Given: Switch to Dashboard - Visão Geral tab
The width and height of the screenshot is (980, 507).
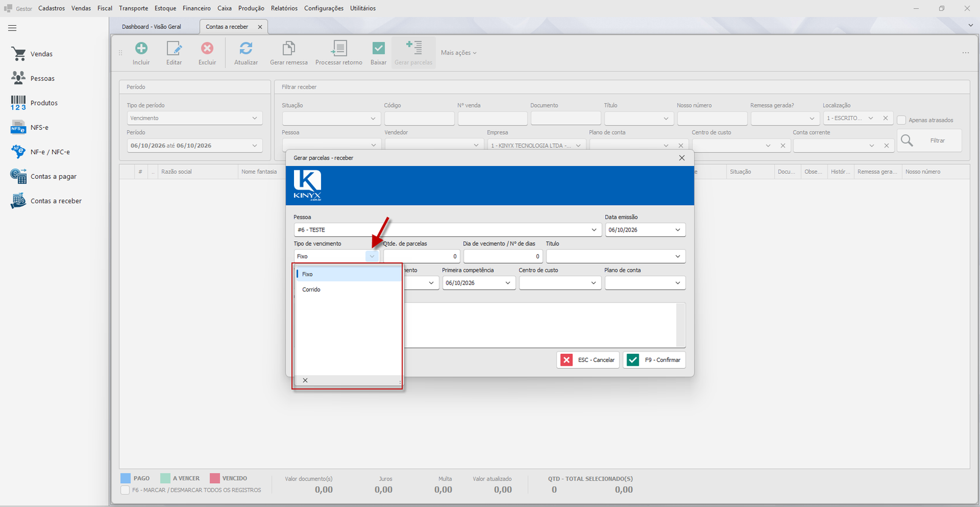Looking at the screenshot, I should click(x=151, y=27).
